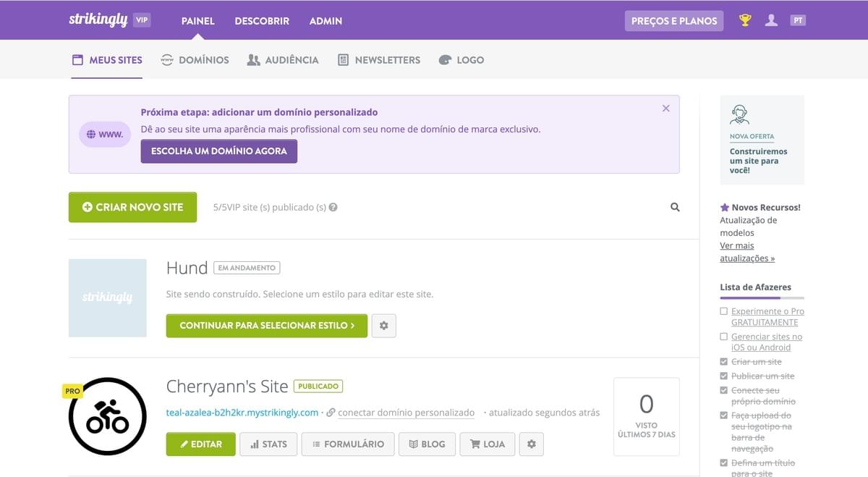Click the PREÇOS E PLANOS button

674,20
